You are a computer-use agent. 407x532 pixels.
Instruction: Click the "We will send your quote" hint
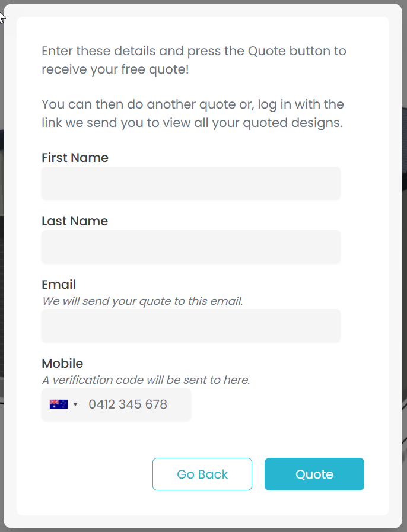click(x=142, y=301)
